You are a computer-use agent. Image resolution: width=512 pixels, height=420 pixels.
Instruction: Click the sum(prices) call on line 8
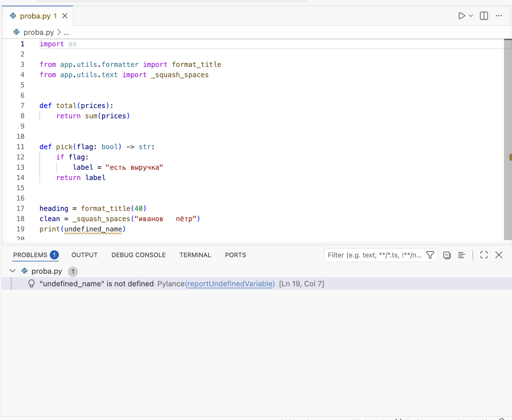pyautogui.click(x=108, y=116)
